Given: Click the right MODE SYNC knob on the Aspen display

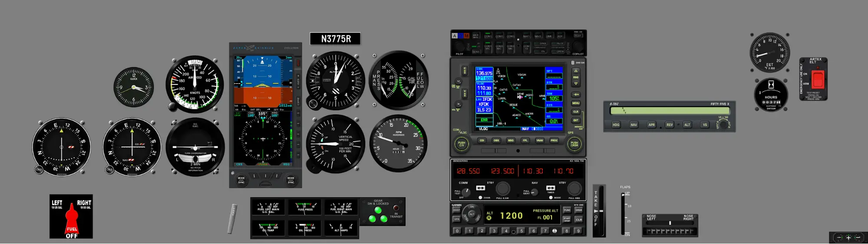Looking at the screenshot, I should (291, 180).
